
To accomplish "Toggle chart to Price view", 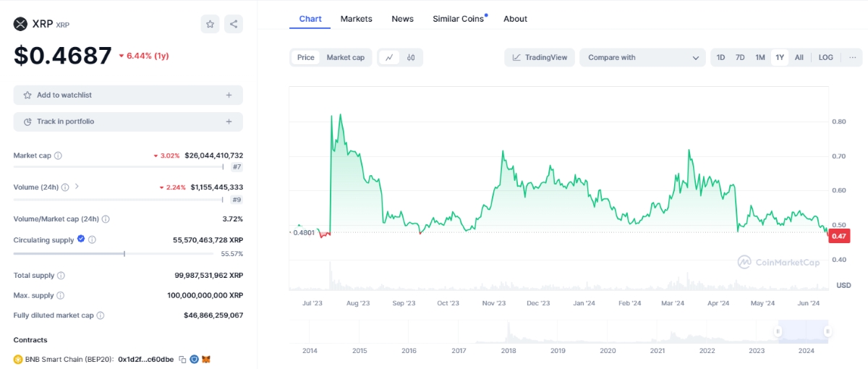I will pyautogui.click(x=306, y=57).
